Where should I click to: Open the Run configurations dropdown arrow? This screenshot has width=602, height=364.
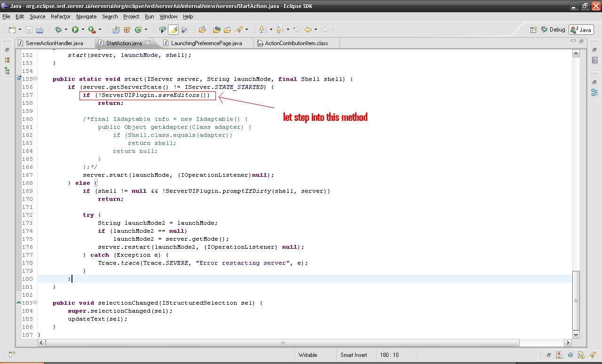click(x=83, y=30)
